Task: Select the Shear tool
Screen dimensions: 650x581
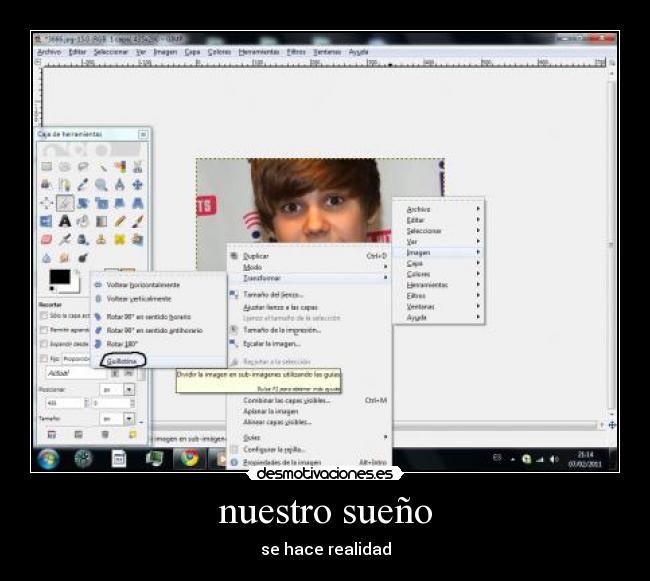Action: 119,203
